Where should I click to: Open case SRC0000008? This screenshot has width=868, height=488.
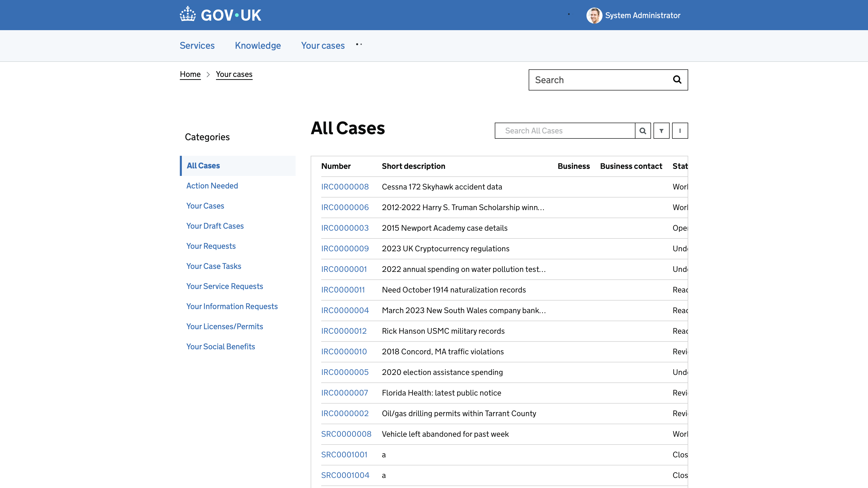(x=346, y=434)
